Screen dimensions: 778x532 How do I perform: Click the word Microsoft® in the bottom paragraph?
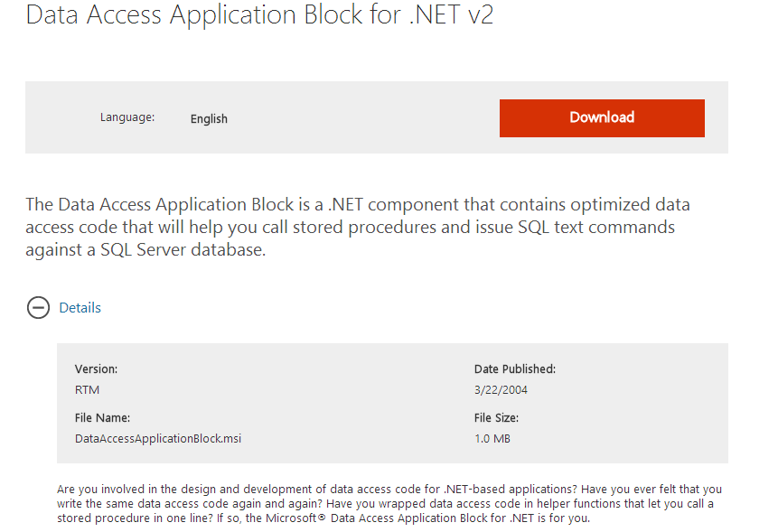[295, 518]
